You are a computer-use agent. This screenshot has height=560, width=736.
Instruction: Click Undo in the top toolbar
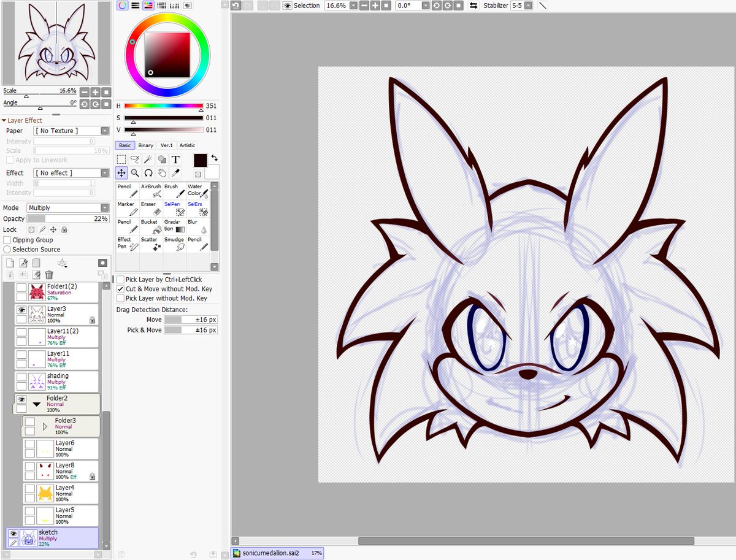[x=236, y=6]
